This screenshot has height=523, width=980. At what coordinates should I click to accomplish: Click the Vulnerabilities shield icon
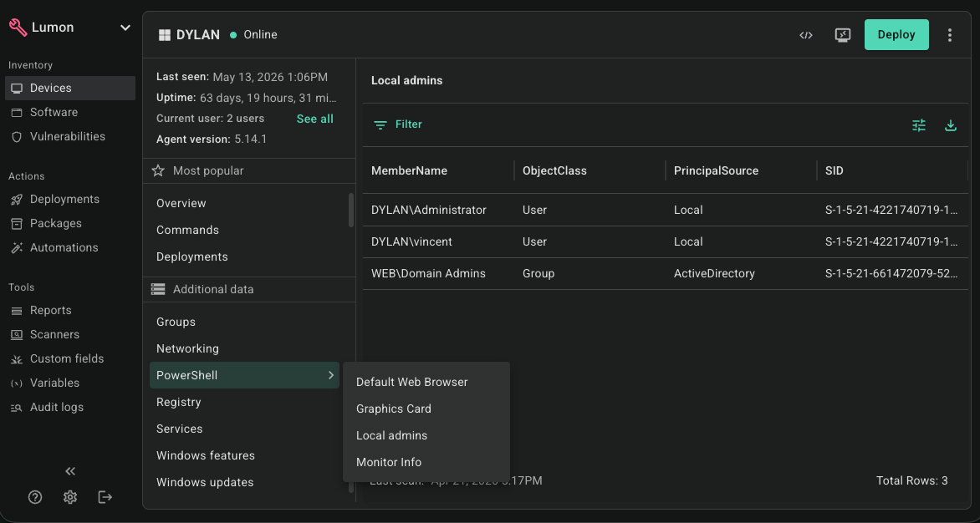pyautogui.click(x=17, y=137)
